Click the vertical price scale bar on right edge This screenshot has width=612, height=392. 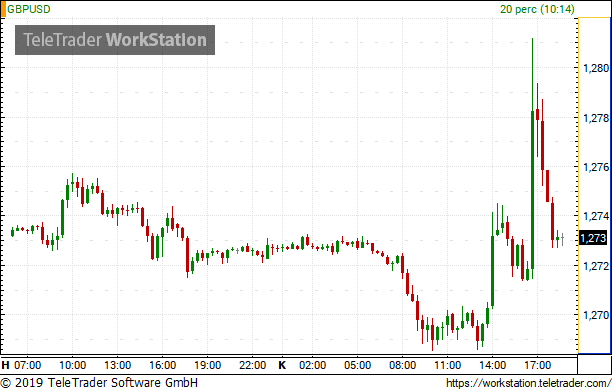click(x=594, y=185)
